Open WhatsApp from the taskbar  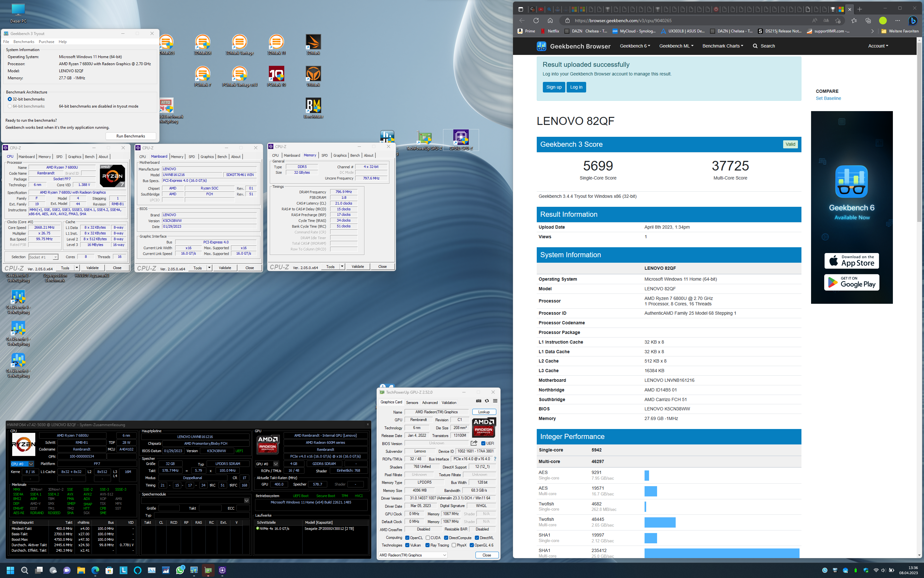pos(180,570)
